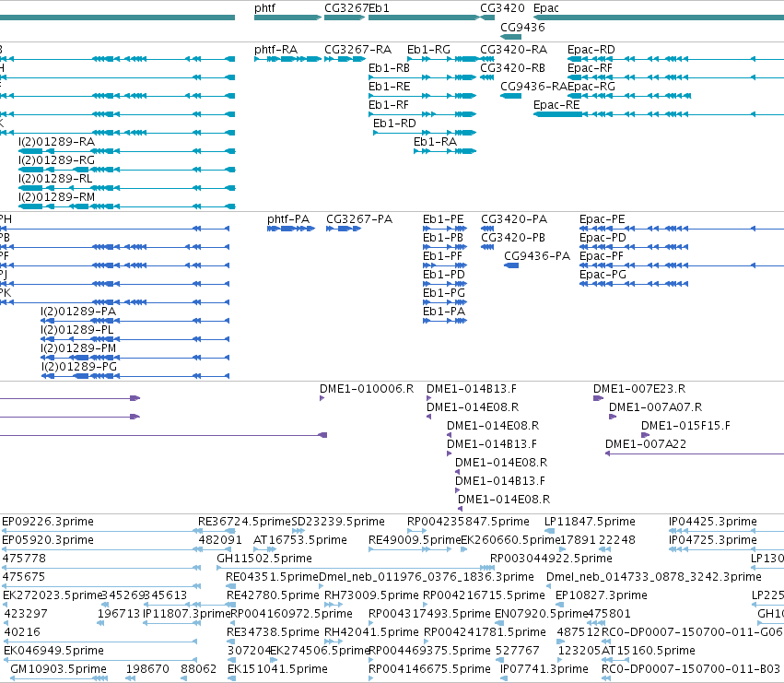Open the Eb1-RF transcript label
This screenshot has height=683, width=784.
click(x=389, y=105)
